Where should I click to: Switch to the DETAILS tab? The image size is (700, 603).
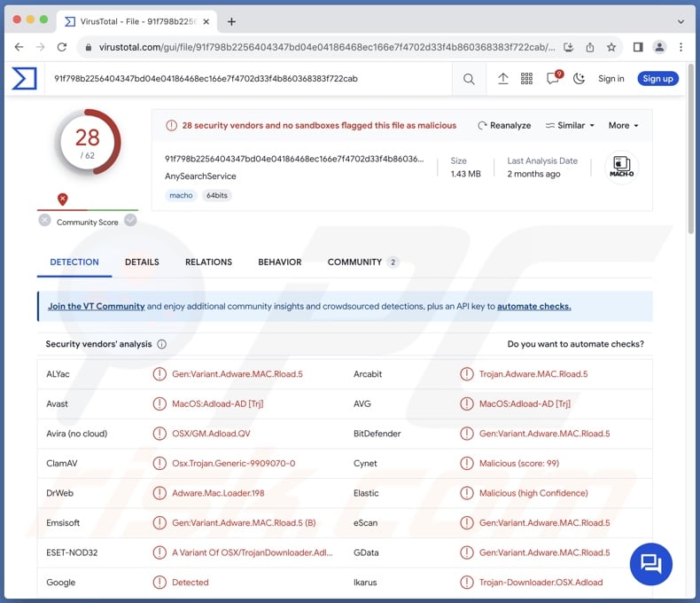point(142,262)
